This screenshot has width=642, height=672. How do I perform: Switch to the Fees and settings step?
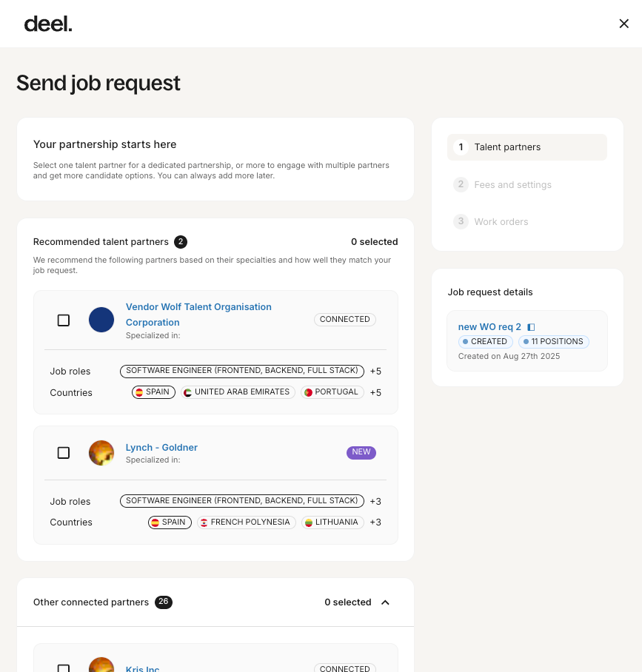512,185
